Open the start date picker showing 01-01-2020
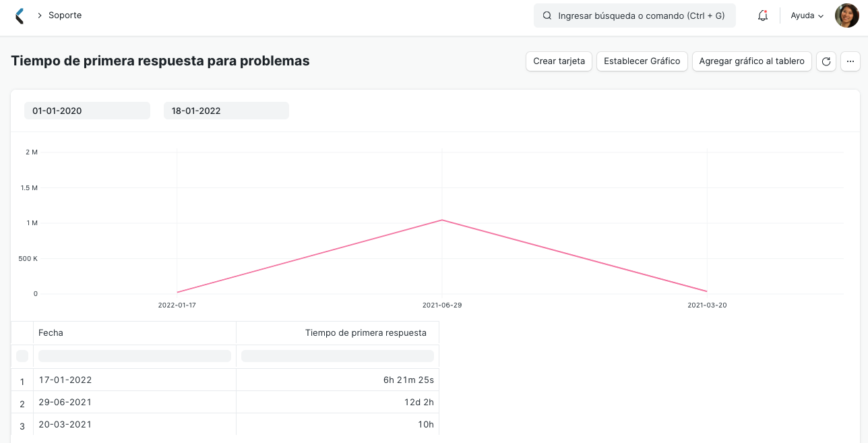868x443 pixels. pos(87,111)
